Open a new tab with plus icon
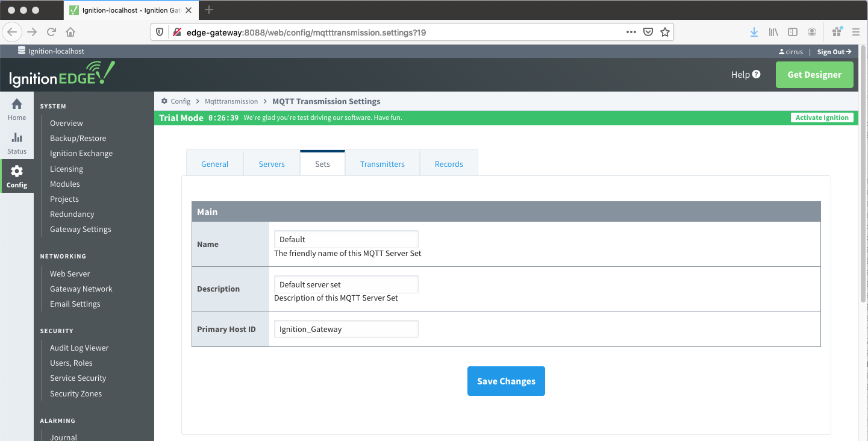Viewport: 868px width, 441px height. (209, 10)
